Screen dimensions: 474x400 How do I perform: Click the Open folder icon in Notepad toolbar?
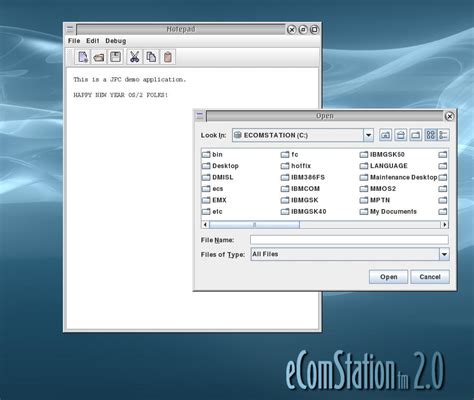[99, 57]
